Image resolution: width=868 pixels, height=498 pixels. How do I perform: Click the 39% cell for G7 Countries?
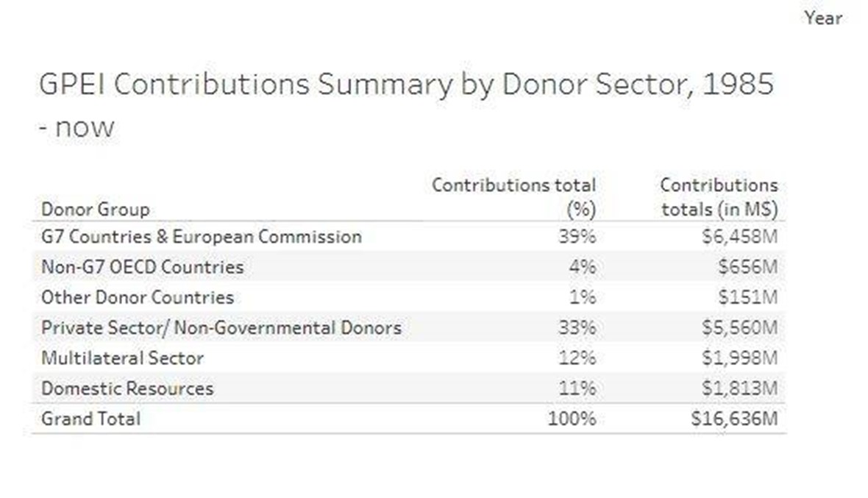(578, 237)
